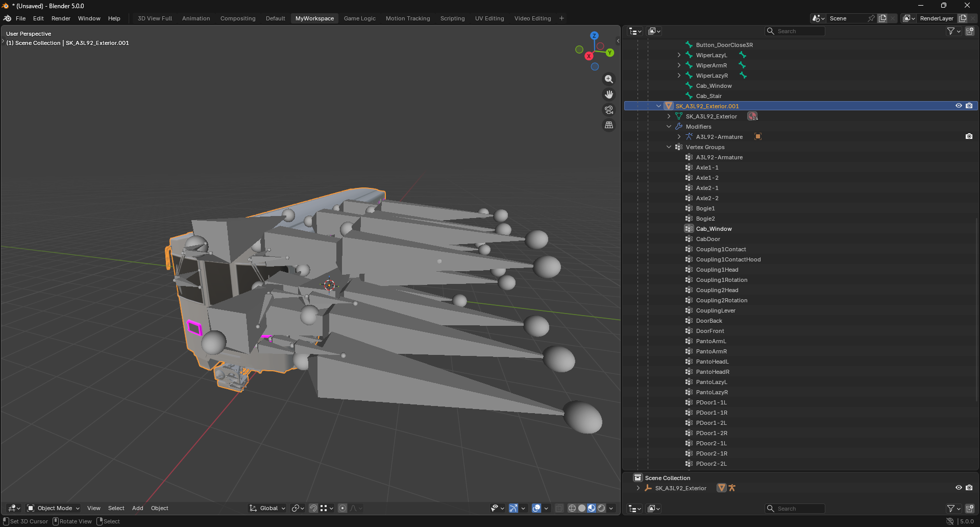Expand the WiperArmR bone
The image size is (980, 527).
coord(679,65)
